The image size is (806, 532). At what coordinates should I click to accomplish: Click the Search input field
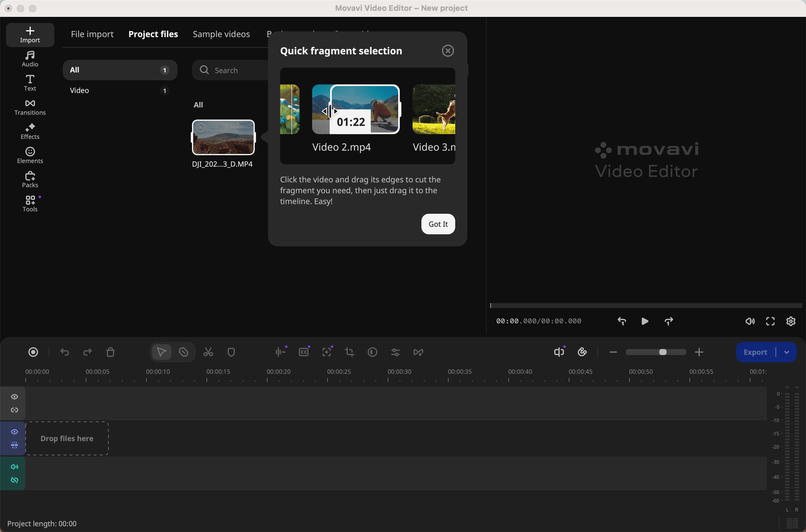tap(230, 70)
